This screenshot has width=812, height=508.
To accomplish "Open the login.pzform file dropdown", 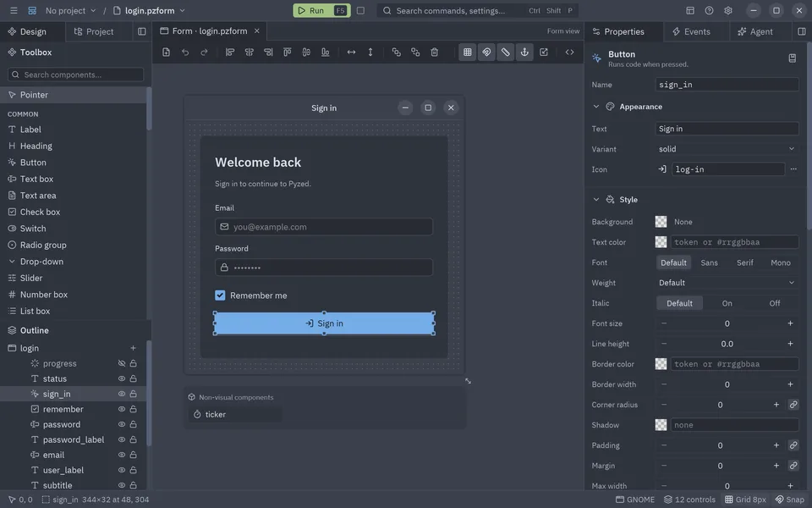I will point(149,10).
